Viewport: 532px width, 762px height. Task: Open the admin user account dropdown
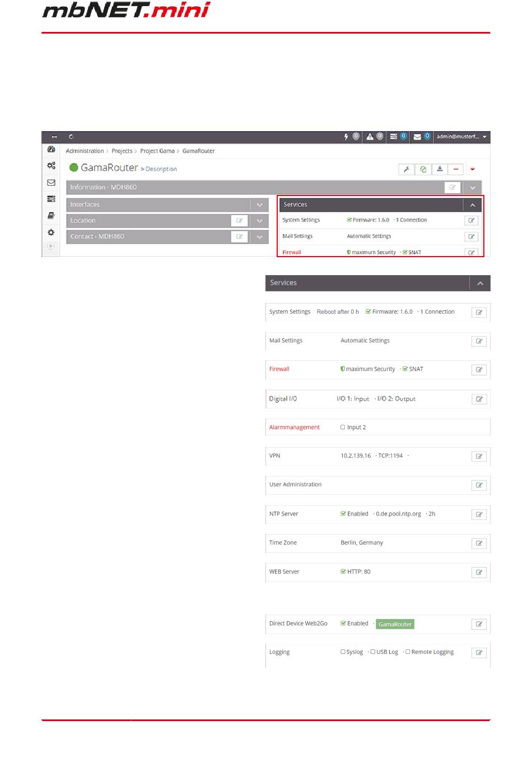pos(461,137)
